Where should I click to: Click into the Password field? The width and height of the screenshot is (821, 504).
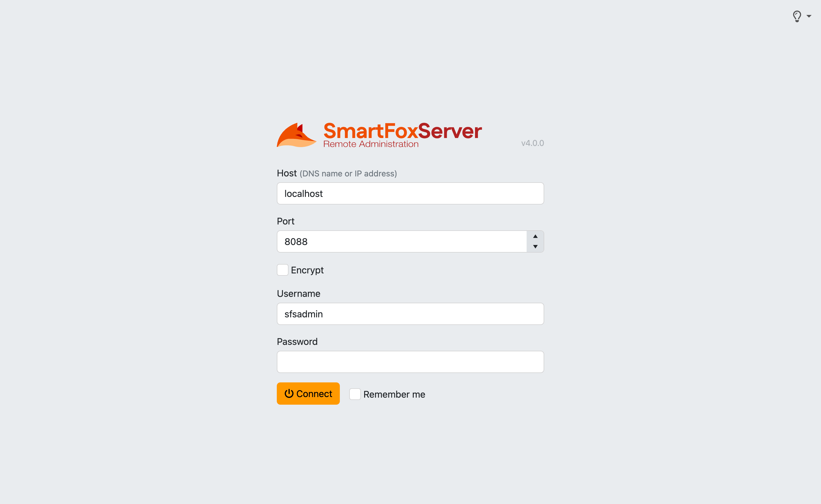410,362
